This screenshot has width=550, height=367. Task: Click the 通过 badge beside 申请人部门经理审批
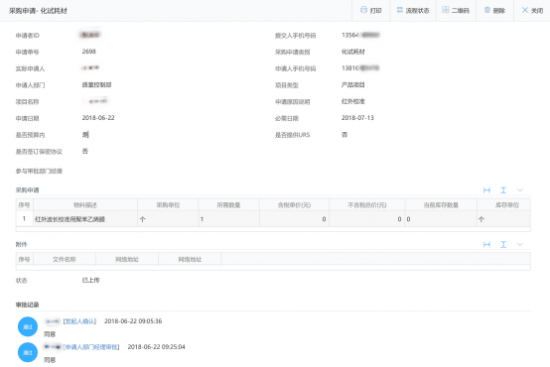tap(28, 352)
